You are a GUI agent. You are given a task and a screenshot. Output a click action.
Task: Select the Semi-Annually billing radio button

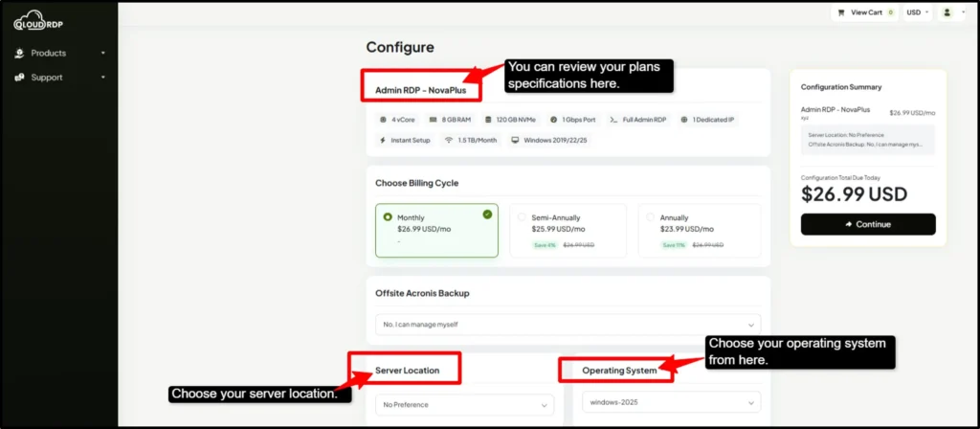(522, 217)
